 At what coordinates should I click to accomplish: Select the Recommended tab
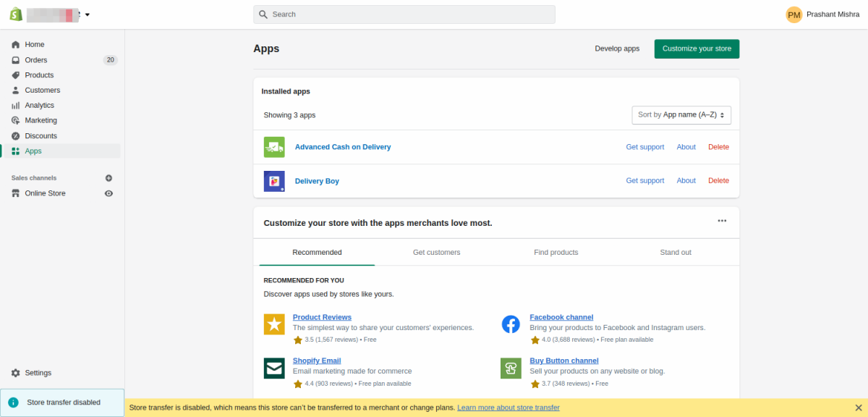tap(317, 253)
